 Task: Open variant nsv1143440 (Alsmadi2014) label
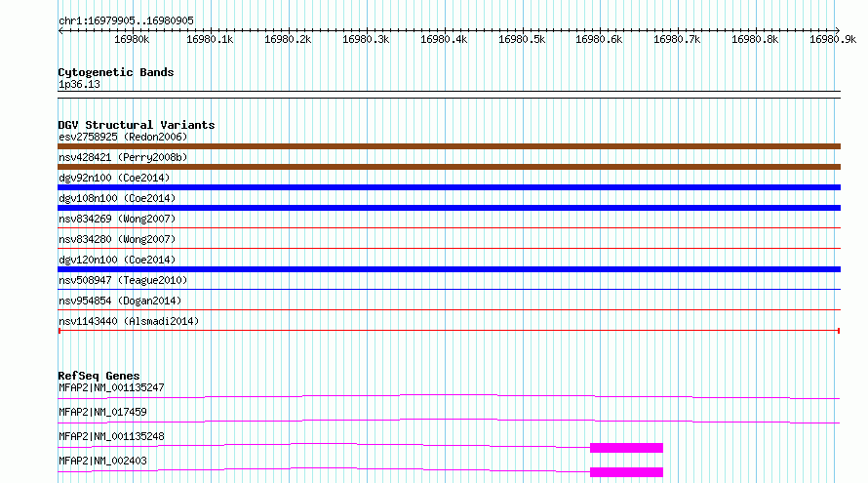129,321
